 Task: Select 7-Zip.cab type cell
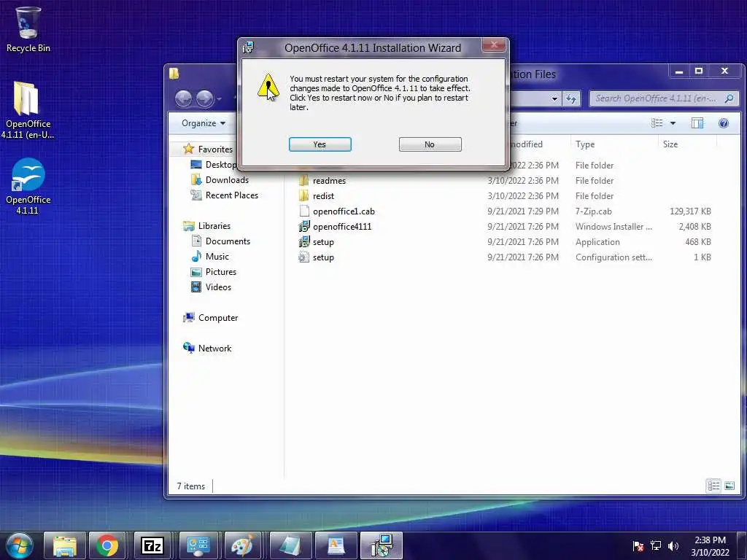click(593, 211)
